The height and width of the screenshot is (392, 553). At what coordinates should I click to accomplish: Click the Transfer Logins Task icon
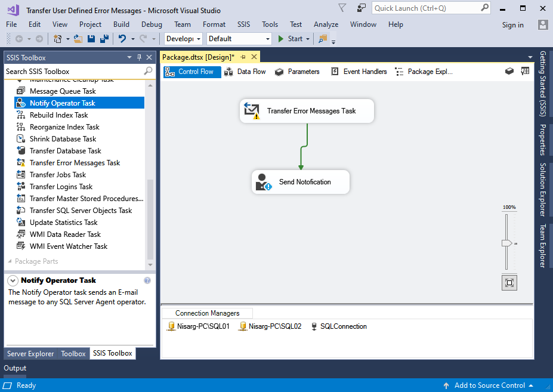[21, 186]
